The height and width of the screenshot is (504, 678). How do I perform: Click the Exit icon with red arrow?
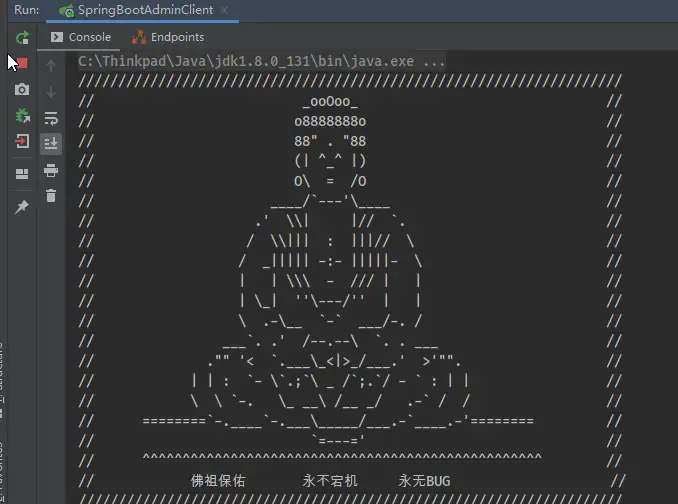pyautogui.click(x=22, y=141)
